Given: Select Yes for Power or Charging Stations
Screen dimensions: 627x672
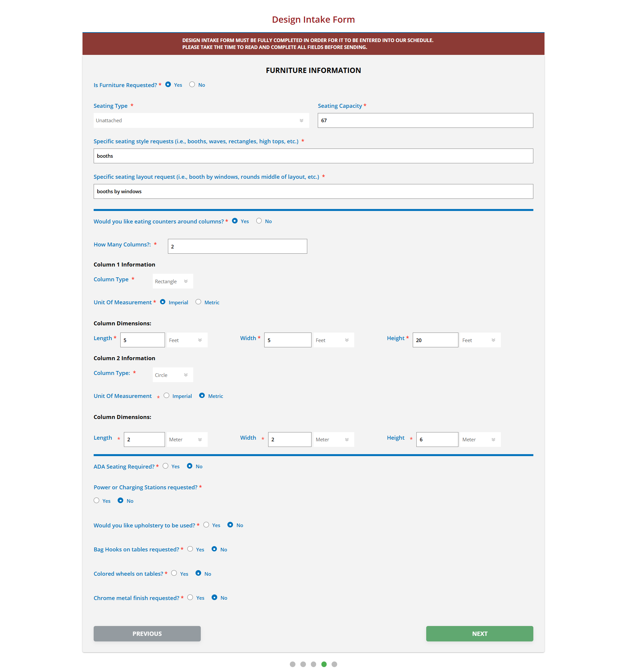Looking at the screenshot, I should (x=96, y=500).
